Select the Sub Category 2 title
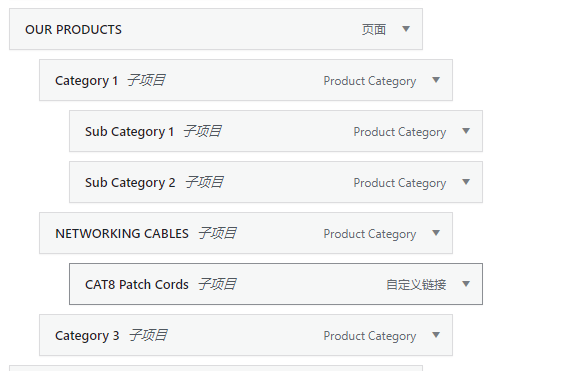Viewport: 580px width, 371px height. (130, 183)
